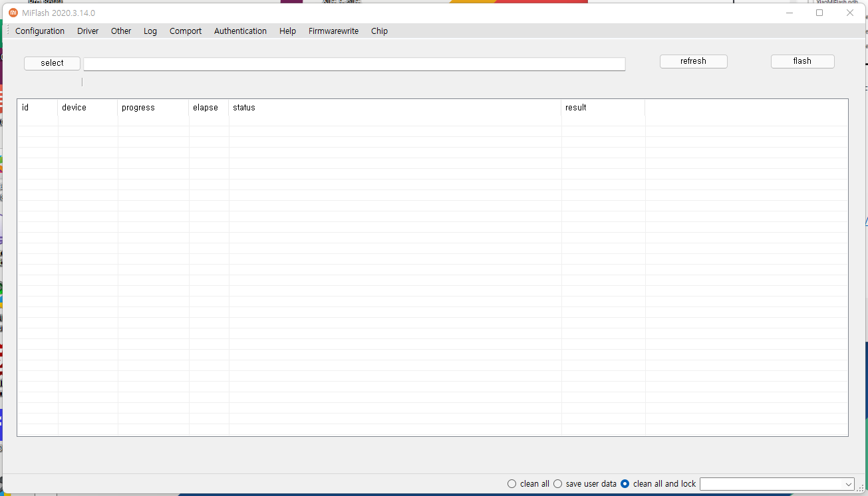Open the Comport menu
The width and height of the screenshot is (868, 496).
tap(186, 31)
